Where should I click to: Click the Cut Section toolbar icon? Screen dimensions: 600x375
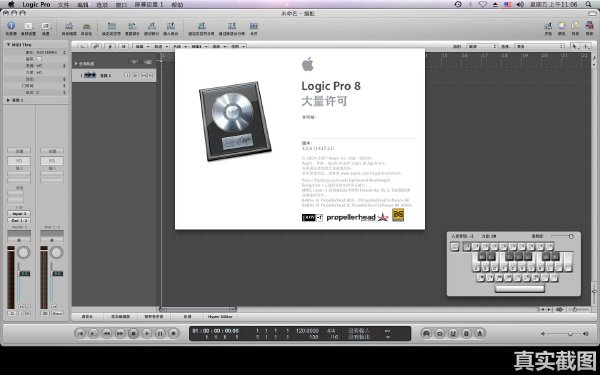152,26
